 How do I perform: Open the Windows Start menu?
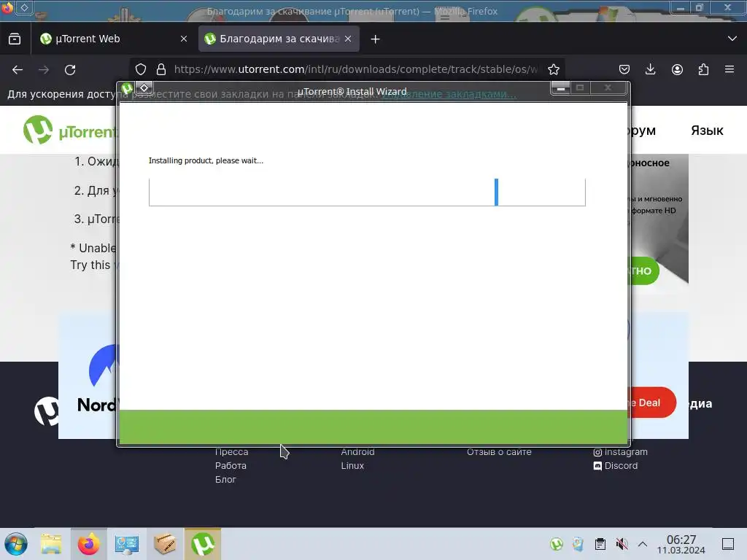point(16,544)
